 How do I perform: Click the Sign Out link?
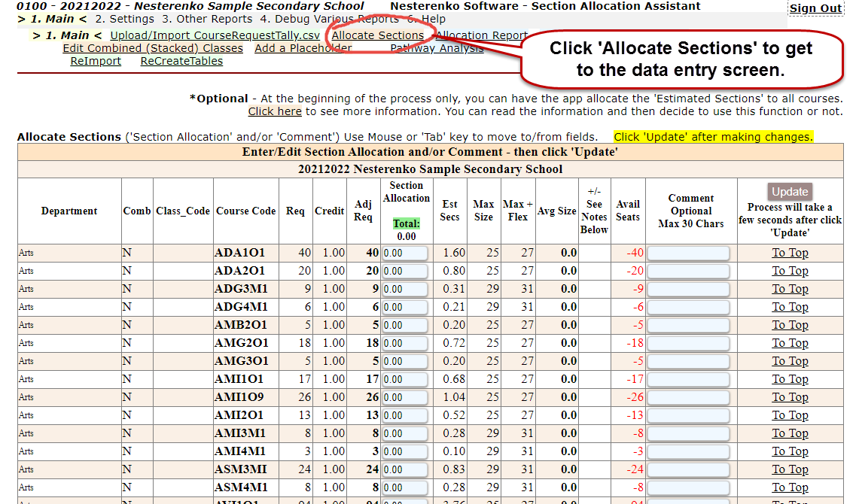coord(815,8)
